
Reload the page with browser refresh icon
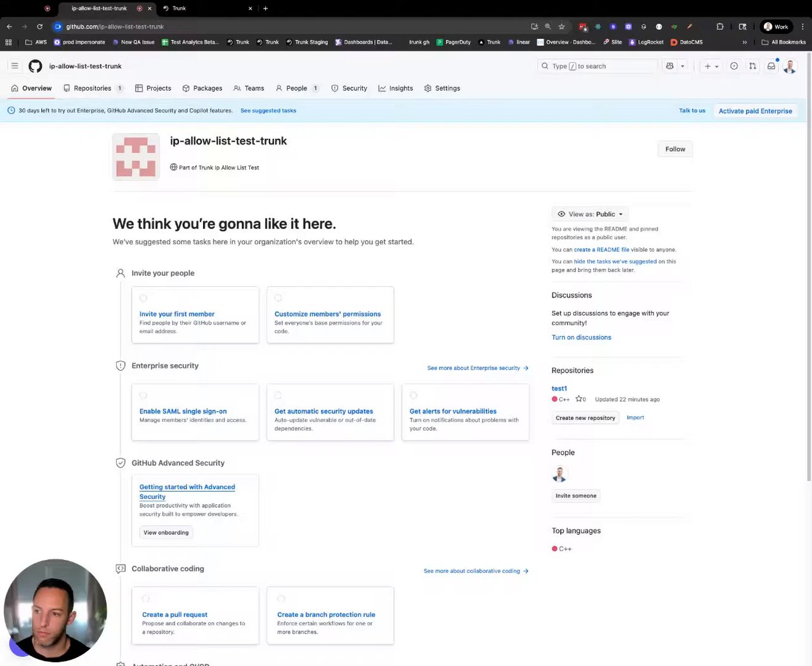coord(39,27)
